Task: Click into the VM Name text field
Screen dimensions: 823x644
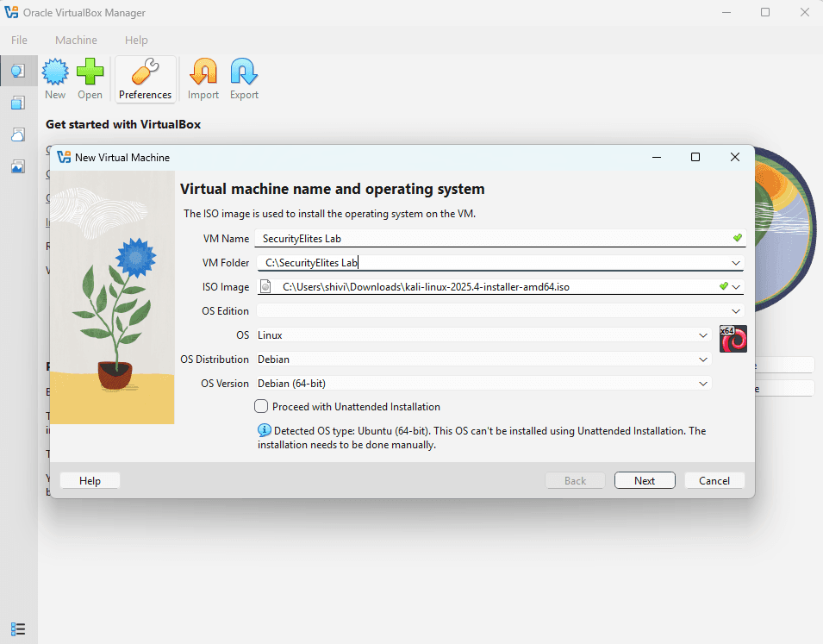Action: coord(491,239)
